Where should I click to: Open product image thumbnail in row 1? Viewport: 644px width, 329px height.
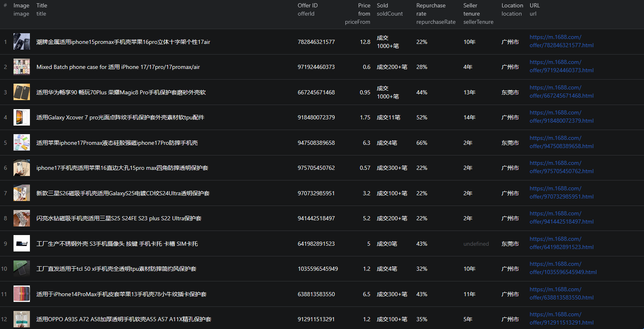tap(22, 41)
